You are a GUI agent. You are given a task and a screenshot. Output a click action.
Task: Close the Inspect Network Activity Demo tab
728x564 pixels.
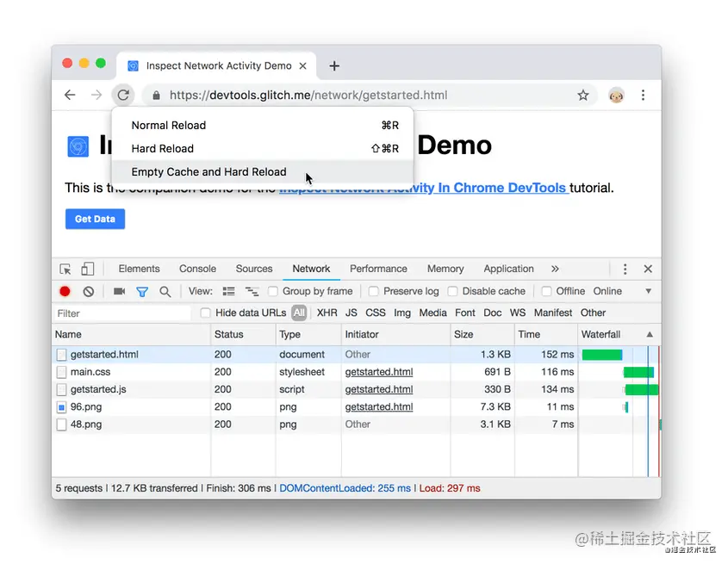pyautogui.click(x=302, y=66)
